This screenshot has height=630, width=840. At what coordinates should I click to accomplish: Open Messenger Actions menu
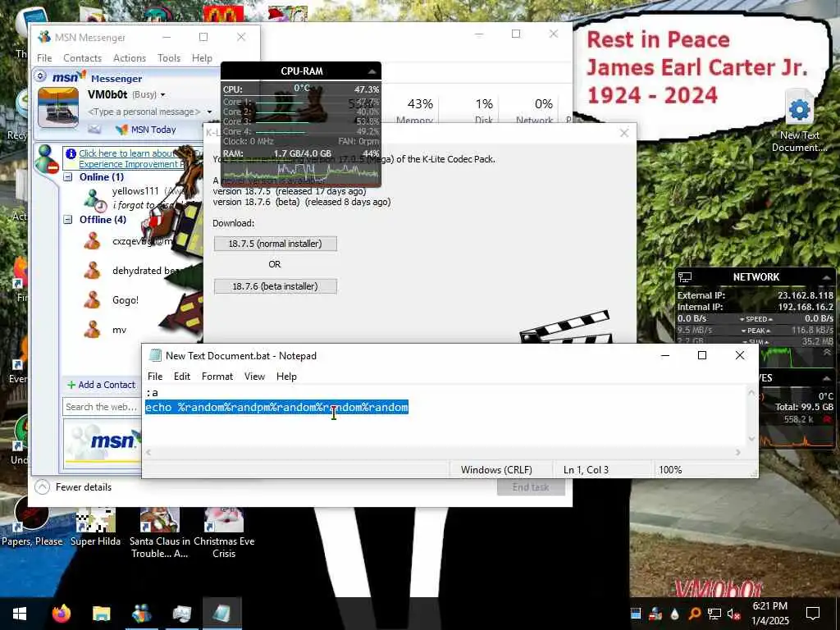(130, 58)
